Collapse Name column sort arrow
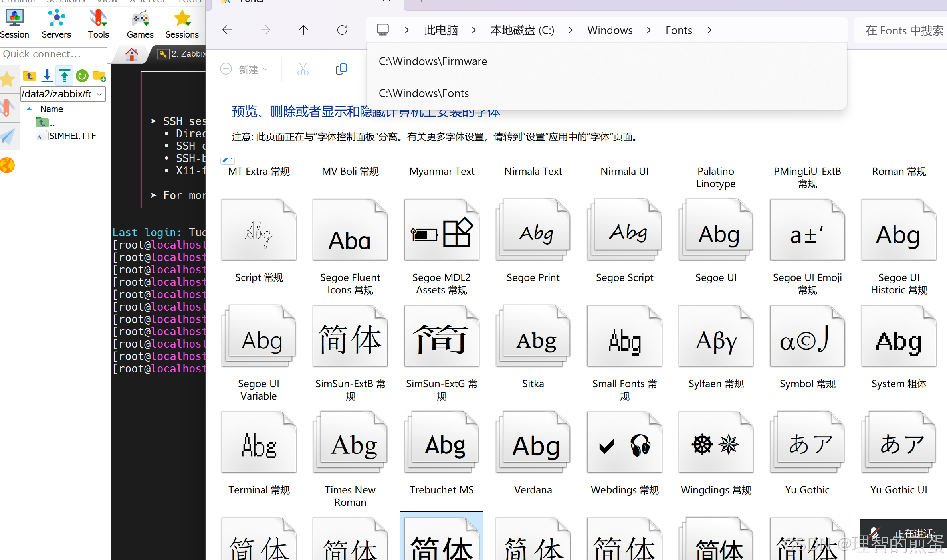 click(x=29, y=109)
